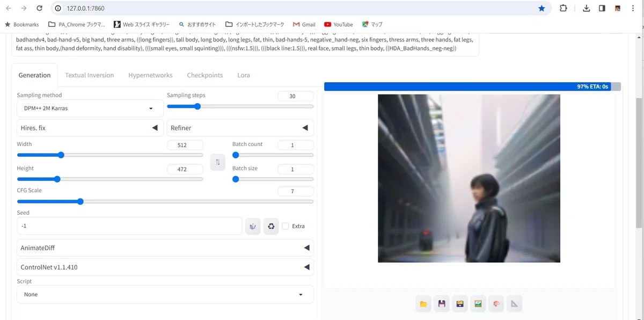Screen dimensions: 644x320
Task: Click the address bar URL 127.0.0.1:7860
Action: [86, 8]
